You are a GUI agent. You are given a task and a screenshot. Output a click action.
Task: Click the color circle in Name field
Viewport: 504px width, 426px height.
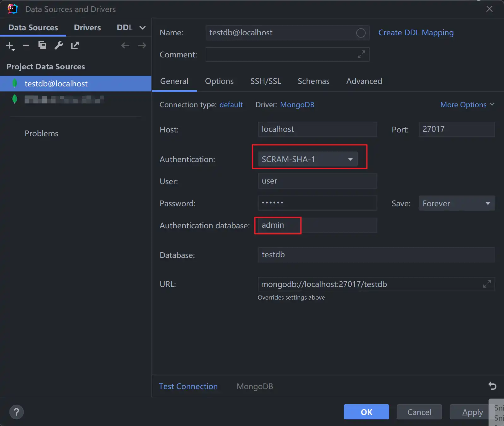pos(361,33)
